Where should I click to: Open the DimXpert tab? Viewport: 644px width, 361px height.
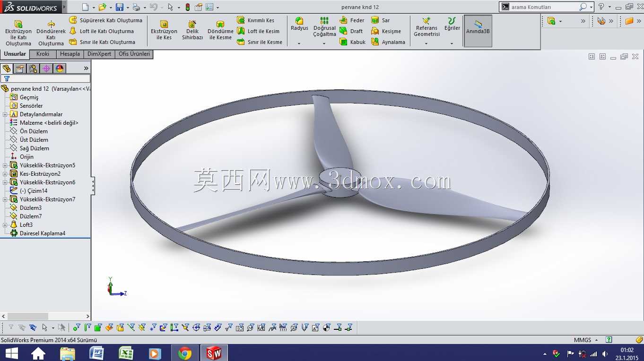click(x=99, y=54)
